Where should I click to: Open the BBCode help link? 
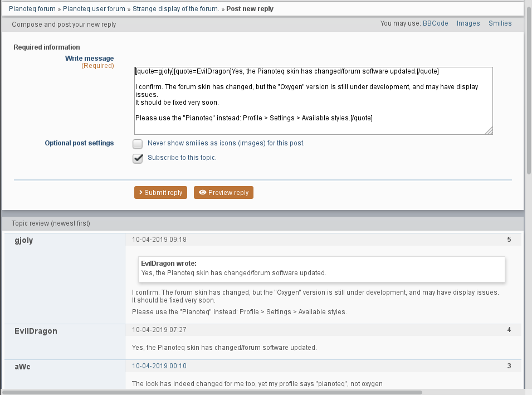[435, 23]
